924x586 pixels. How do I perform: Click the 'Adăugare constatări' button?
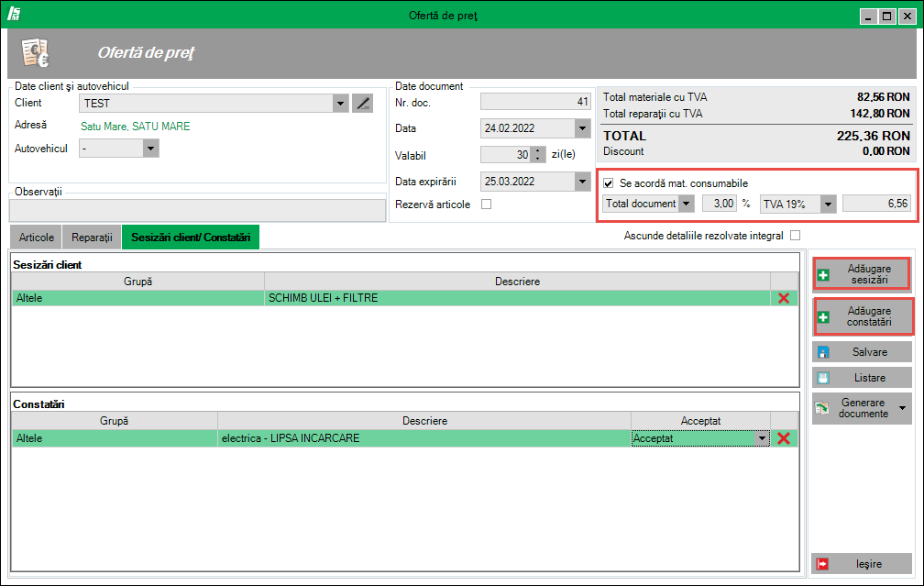click(863, 316)
